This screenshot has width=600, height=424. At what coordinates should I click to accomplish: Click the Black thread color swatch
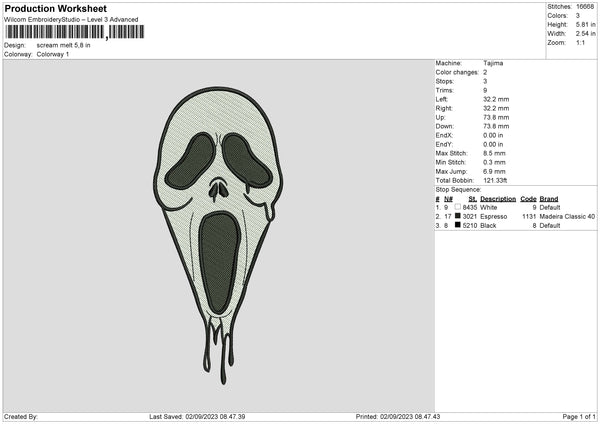tap(458, 225)
